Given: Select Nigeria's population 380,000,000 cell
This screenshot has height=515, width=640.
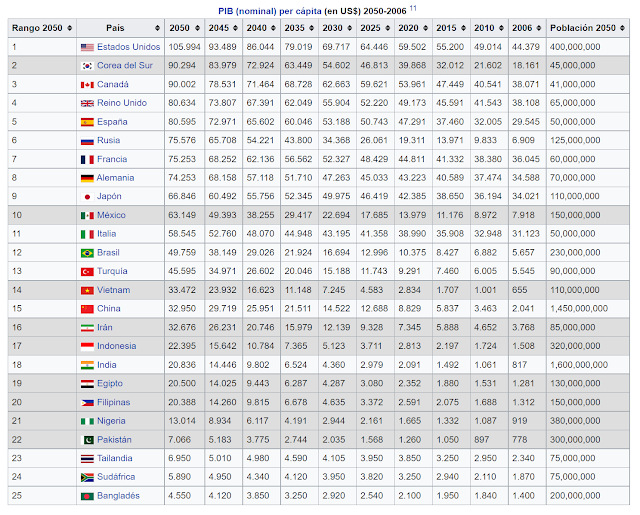Looking at the screenshot, I should point(588,421).
